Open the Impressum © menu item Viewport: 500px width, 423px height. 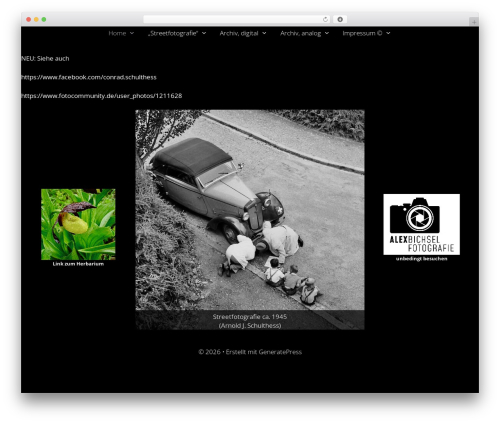(362, 33)
